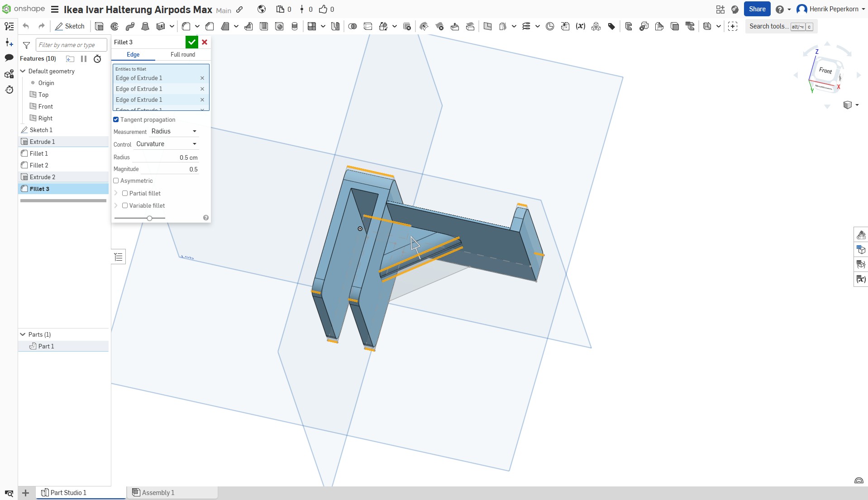The width and height of the screenshot is (868, 500).
Task: Enable the Asymmetric checkbox
Action: 116,181
